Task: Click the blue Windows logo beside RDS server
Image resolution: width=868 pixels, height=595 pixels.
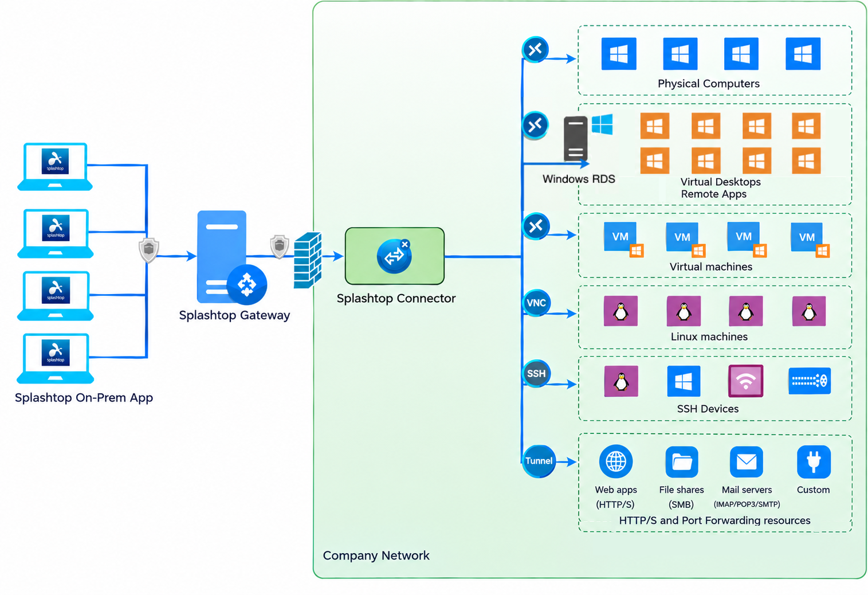Action: click(602, 124)
